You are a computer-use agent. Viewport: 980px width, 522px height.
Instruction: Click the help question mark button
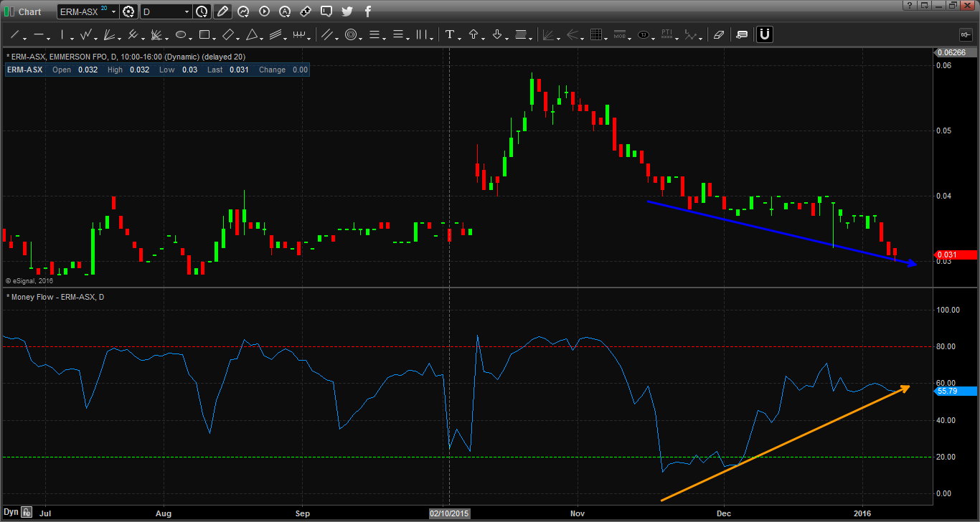908,4
